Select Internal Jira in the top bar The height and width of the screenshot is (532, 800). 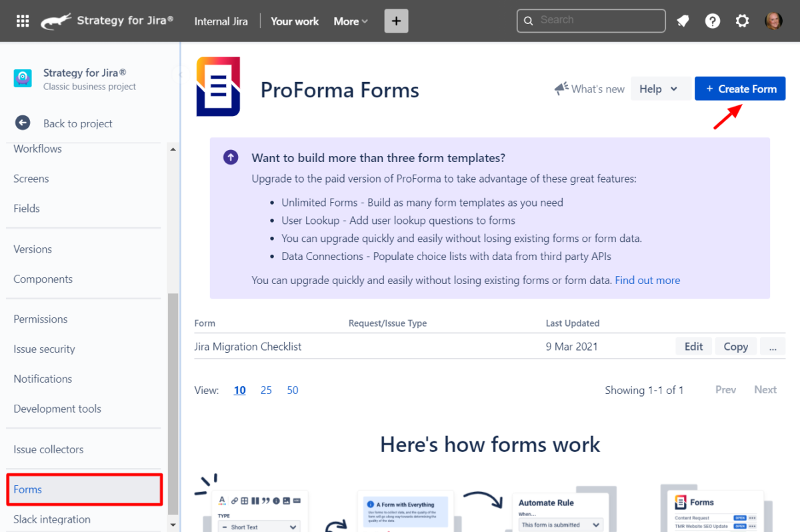coord(221,21)
